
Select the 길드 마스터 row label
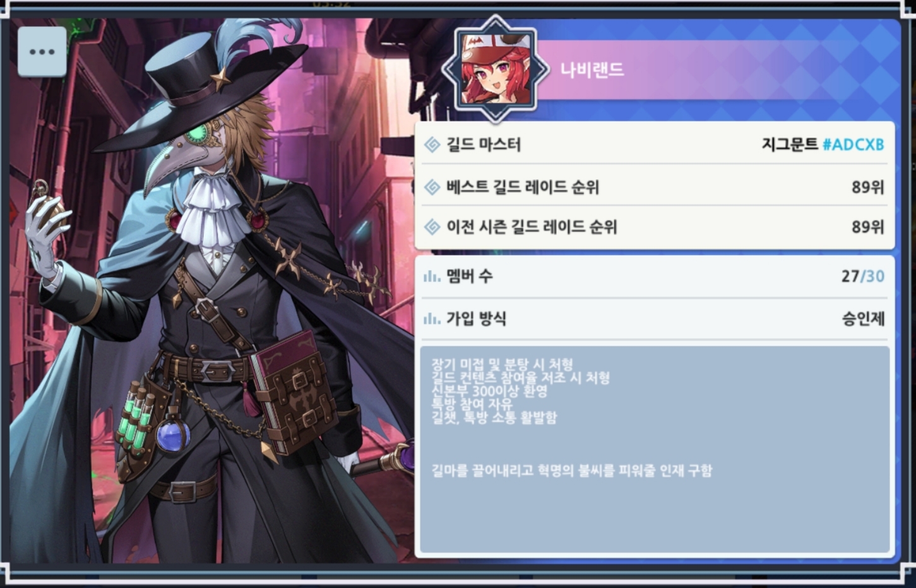(x=484, y=144)
